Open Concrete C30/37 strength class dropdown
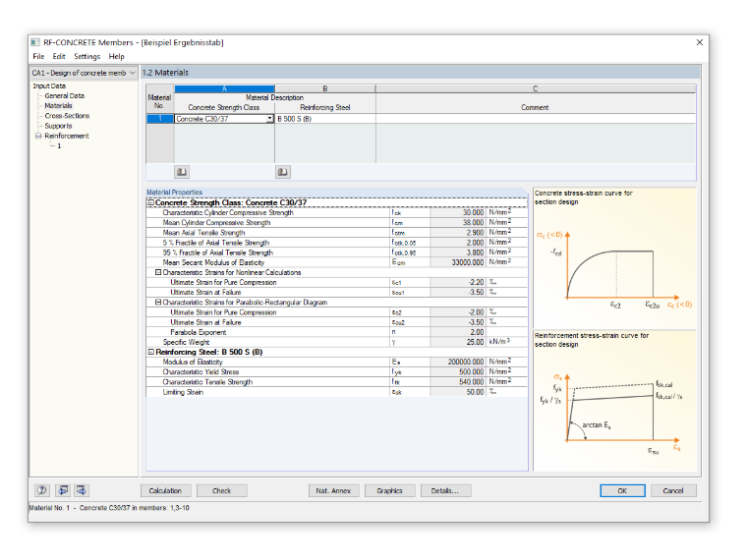This screenshot has width=747, height=560. pos(269,119)
